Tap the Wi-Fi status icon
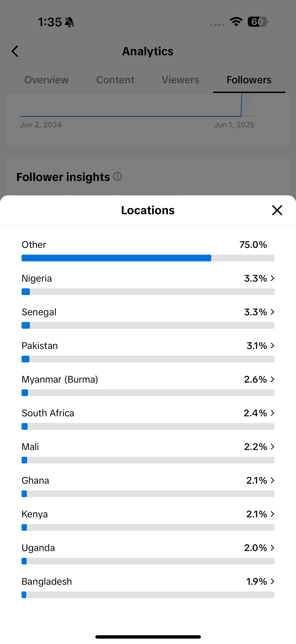This screenshot has height=644, width=296. pyautogui.click(x=236, y=22)
